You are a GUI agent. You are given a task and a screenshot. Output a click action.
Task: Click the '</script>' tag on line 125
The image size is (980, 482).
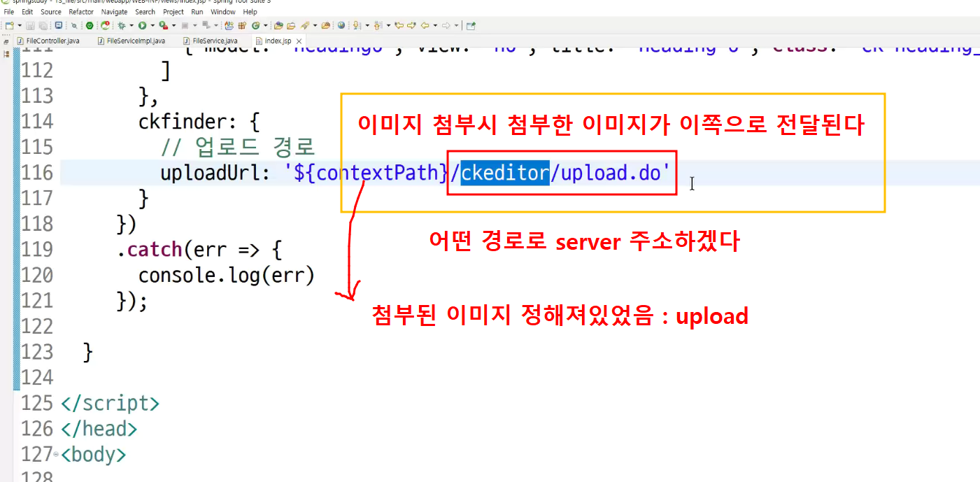pyautogui.click(x=111, y=404)
